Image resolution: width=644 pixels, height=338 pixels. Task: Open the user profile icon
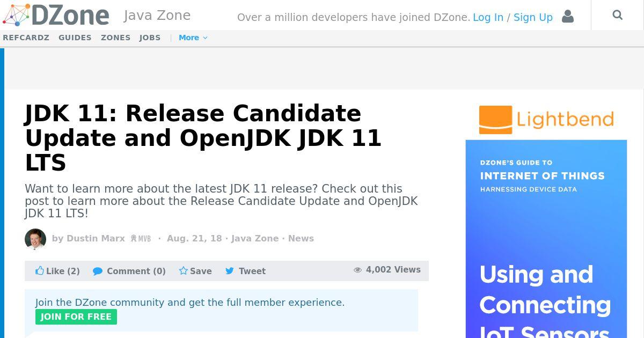[x=568, y=16]
